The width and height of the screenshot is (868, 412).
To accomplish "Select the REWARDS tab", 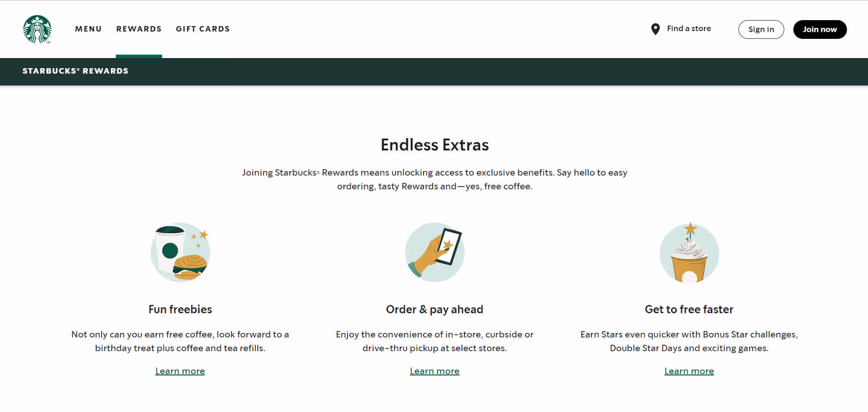I will point(139,28).
